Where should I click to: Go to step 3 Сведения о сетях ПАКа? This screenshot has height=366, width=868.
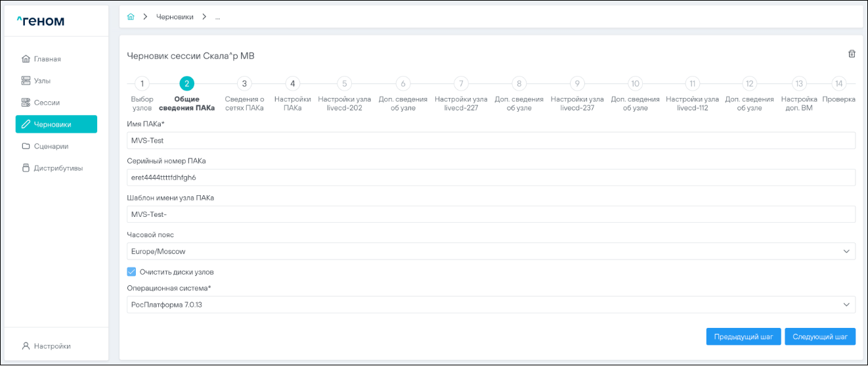tap(244, 84)
